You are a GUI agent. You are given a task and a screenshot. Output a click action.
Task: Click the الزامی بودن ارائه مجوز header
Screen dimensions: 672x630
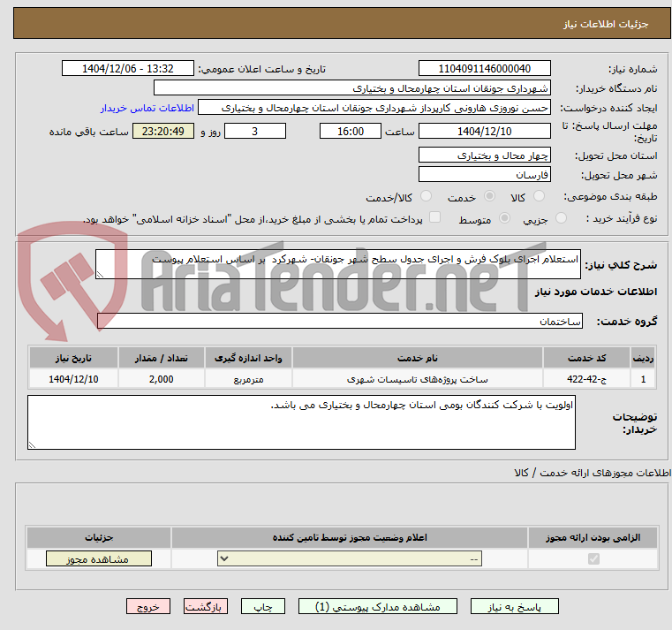click(x=593, y=537)
